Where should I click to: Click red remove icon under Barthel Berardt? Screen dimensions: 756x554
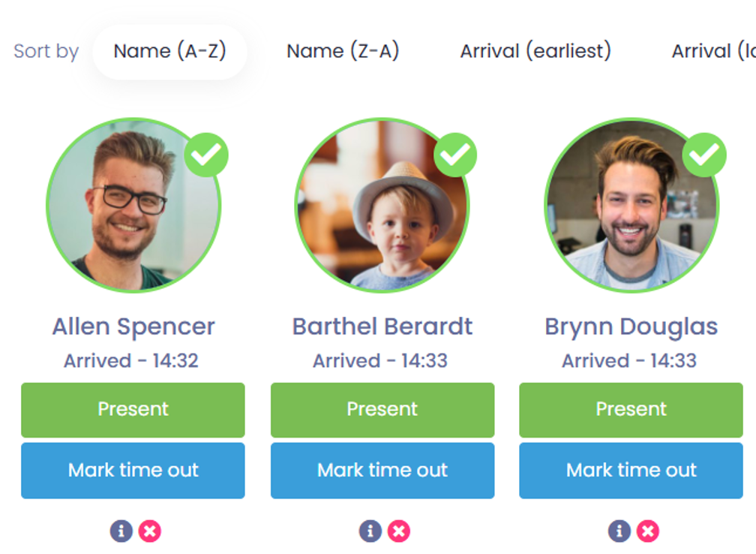[x=399, y=531]
